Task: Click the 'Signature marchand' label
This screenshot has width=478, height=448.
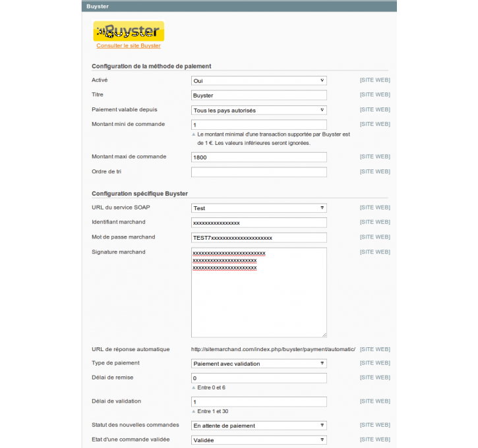Action: click(118, 252)
